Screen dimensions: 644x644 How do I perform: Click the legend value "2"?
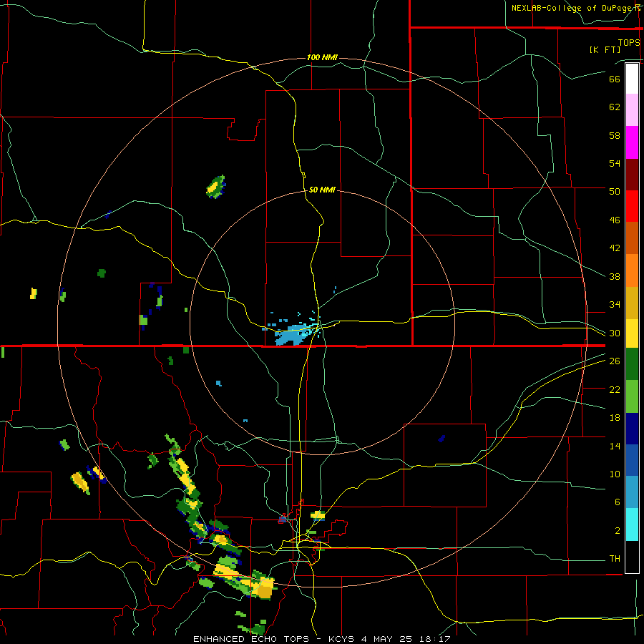[617, 531]
